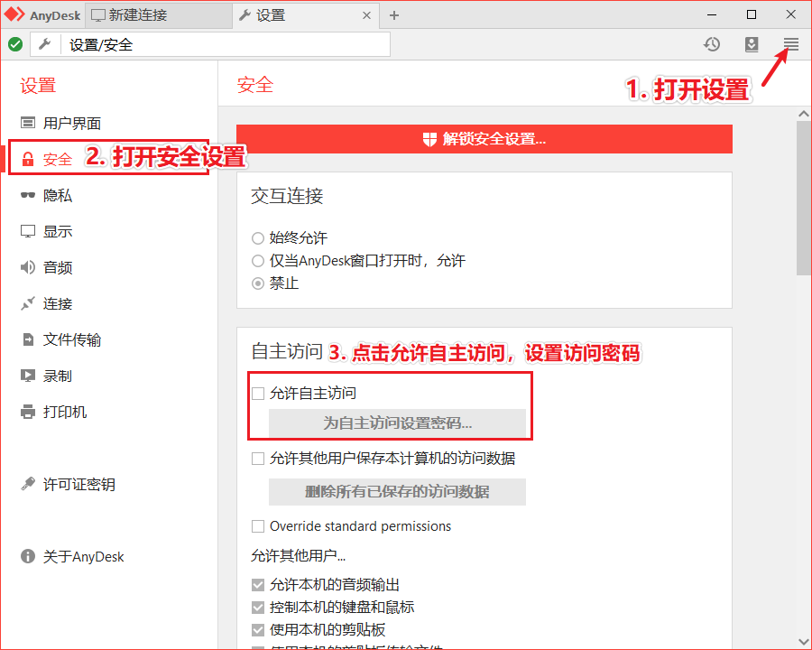Toggle 允许本机的音频输出 checkbox
This screenshot has width=812, height=650.
(258, 585)
